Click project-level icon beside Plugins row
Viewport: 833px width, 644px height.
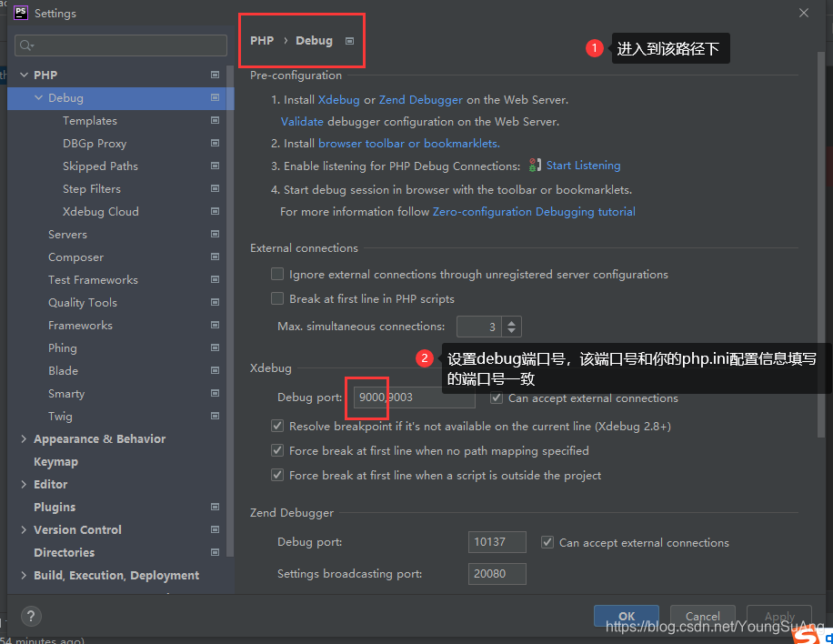click(215, 507)
